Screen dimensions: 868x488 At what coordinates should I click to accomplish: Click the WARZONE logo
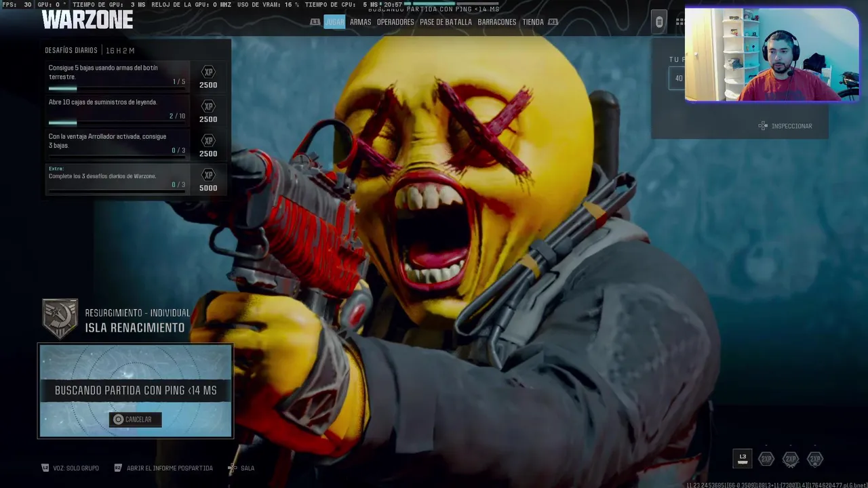point(87,20)
